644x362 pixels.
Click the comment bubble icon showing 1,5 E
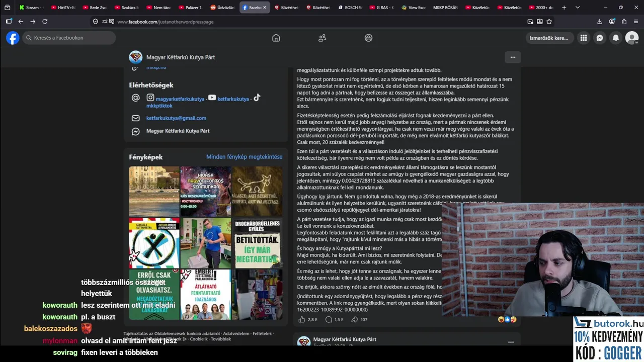329,319
